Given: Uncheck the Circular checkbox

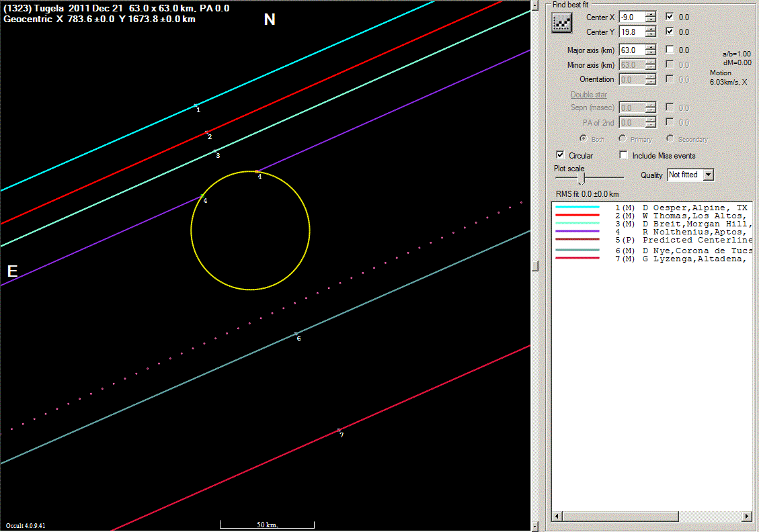Looking at the screenshot, I should coord(561,155).
